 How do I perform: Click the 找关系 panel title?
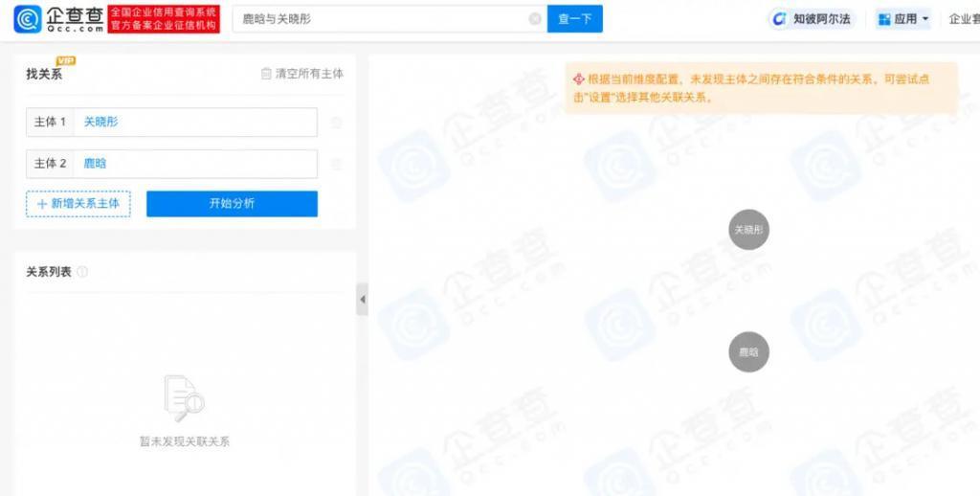[44, 74]
